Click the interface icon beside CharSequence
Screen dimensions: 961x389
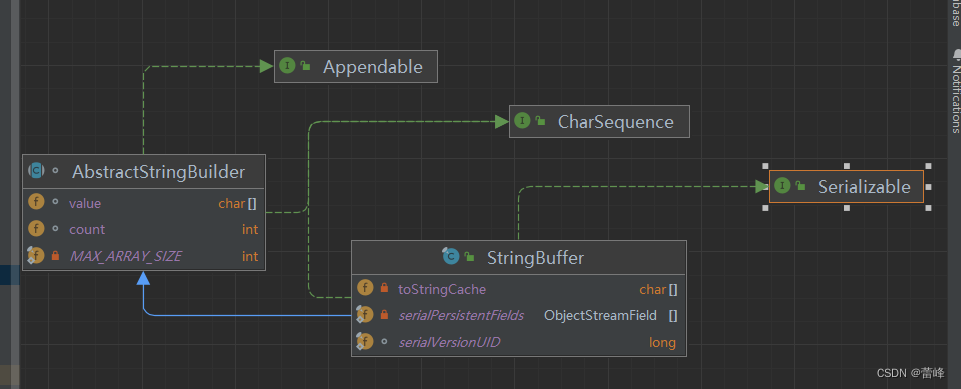click(522, 121)
